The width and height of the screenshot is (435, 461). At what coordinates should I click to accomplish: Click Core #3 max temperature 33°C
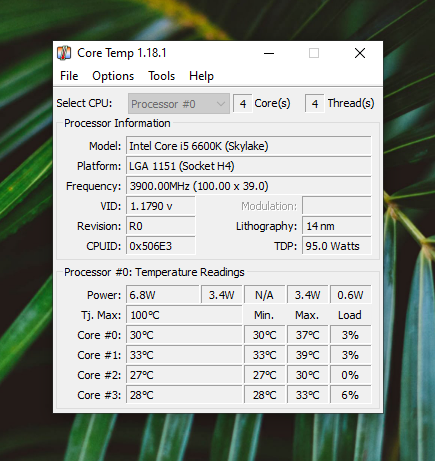pyautogui.click(x=307, y=395)
